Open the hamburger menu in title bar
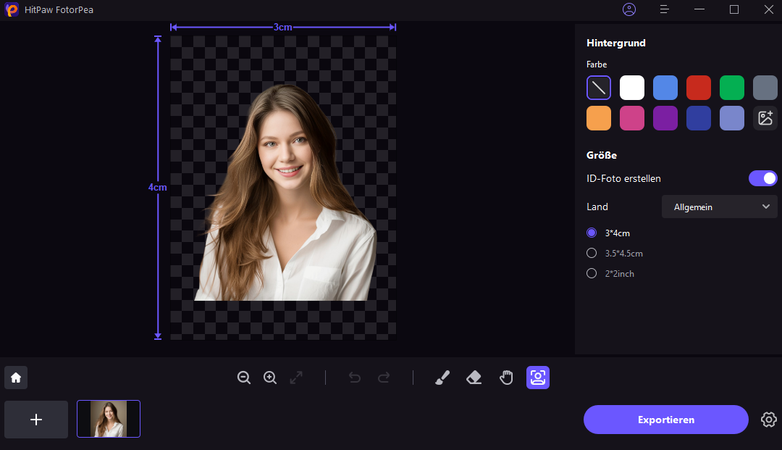Viewport: 782px width, 450px height. tap(665, 9)
